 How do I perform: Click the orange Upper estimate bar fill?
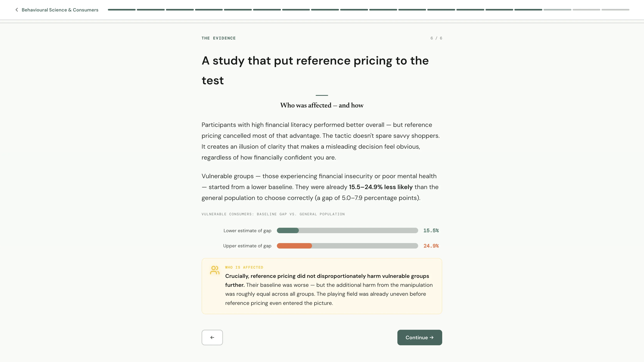[294, 246]
